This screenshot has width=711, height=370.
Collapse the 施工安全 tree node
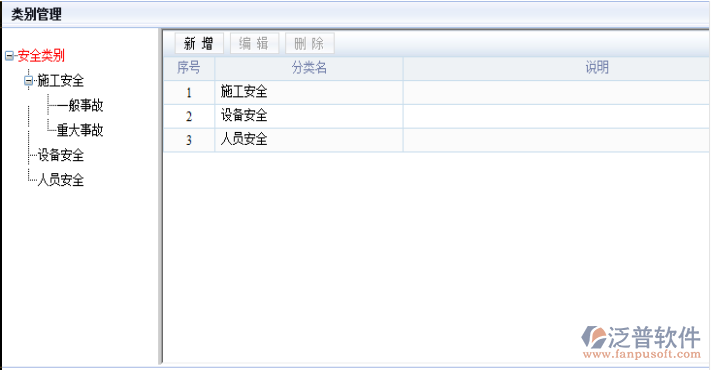pos(29,81)
